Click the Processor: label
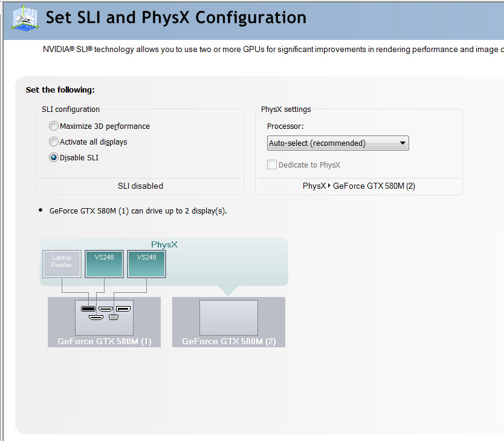Viewport: 504px width, 441px height. 285,126
